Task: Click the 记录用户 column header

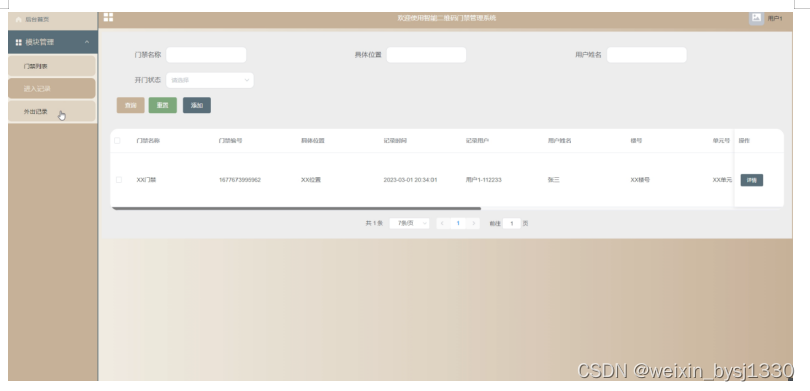Action: (477, 140)
